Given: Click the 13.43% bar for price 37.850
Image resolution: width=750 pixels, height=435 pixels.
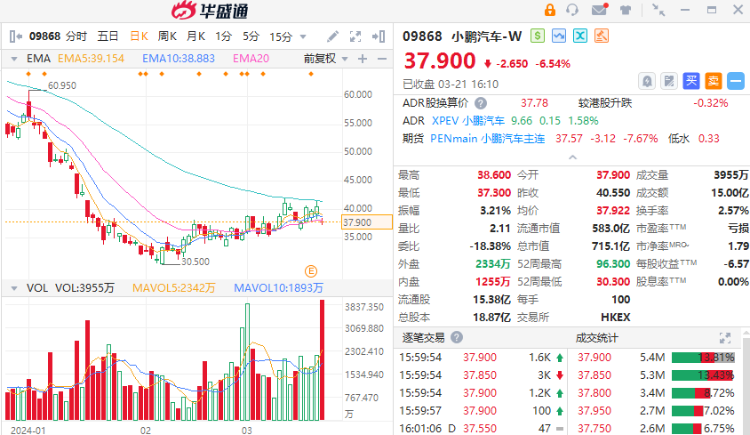Looking at the screenshot, I should (703, 375).
